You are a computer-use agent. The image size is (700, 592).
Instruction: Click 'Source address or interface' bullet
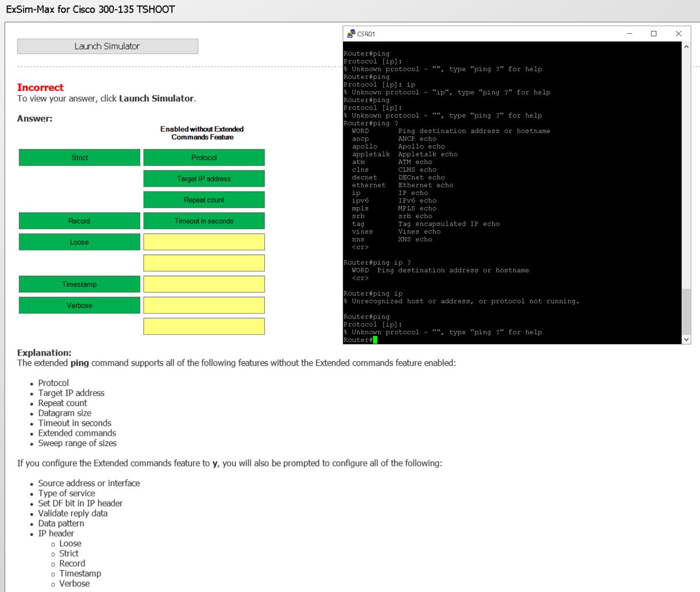pos(89,483)
